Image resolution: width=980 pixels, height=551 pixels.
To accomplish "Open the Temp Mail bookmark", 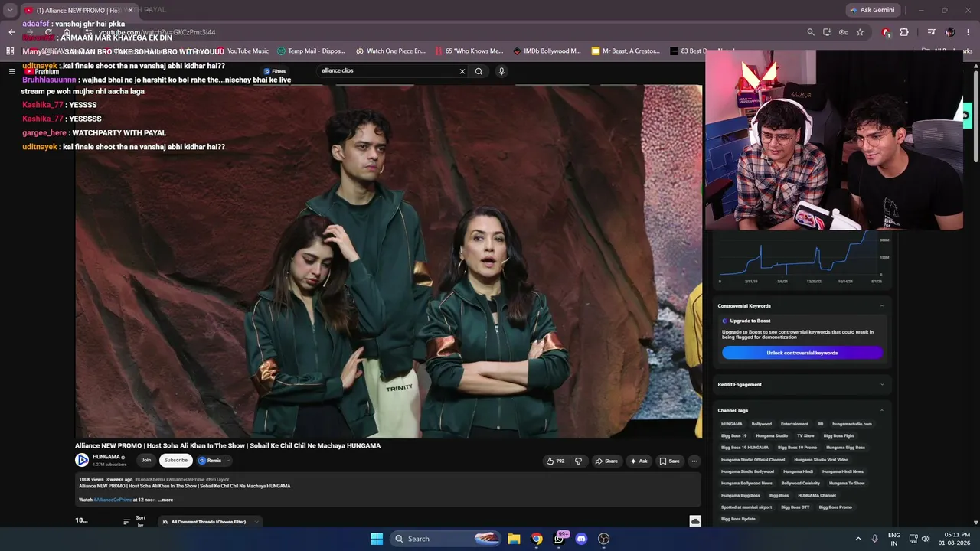I will click(x=311, y=51).
